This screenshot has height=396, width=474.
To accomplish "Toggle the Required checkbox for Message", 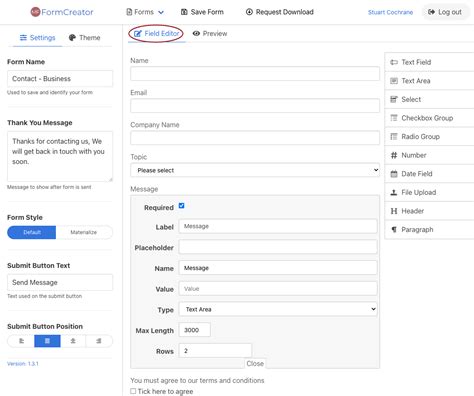I will [181, 206].
